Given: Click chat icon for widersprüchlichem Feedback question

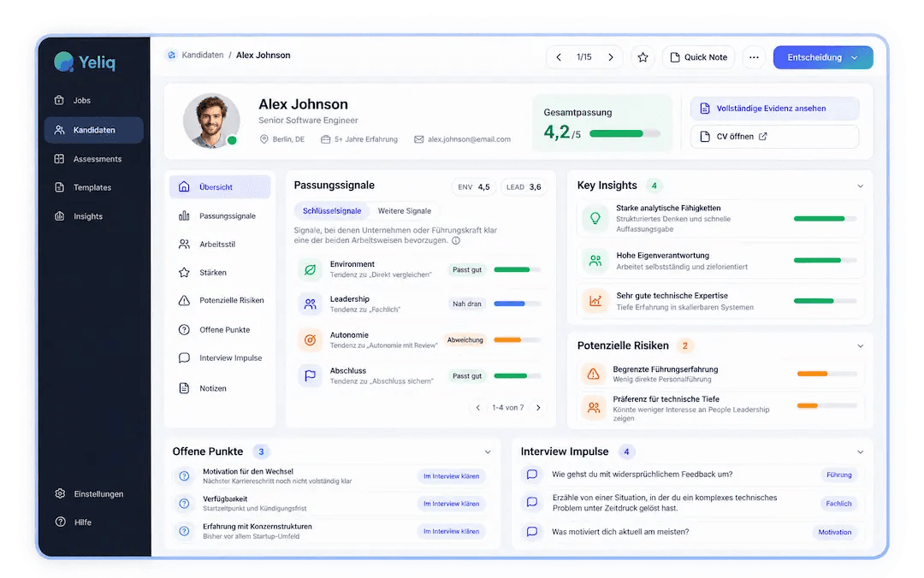Looking at the screenshot, I should pos(531,475).
